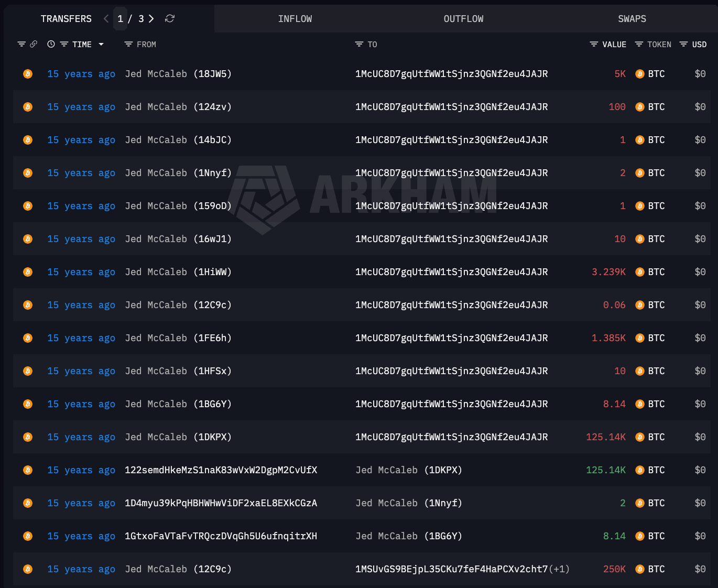Open recipient address in 18JW5 row
This screenshot has height=588, width=718.
452,74
